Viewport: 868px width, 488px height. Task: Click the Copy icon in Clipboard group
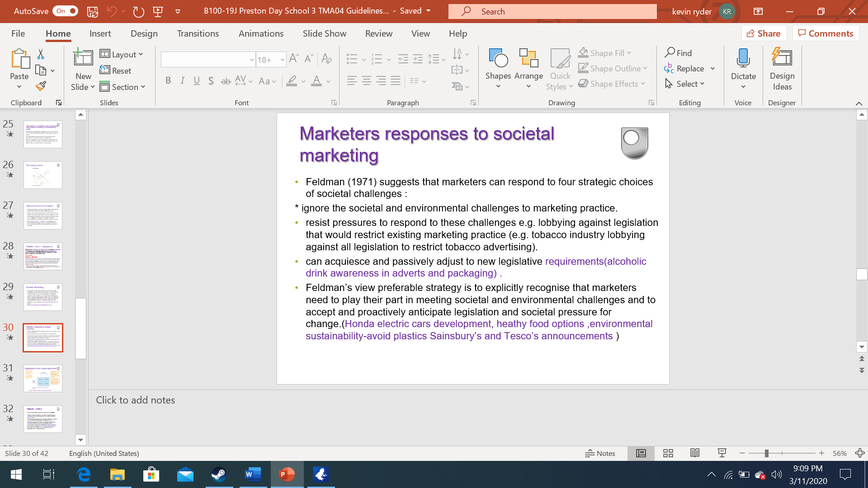coord(41,70)
